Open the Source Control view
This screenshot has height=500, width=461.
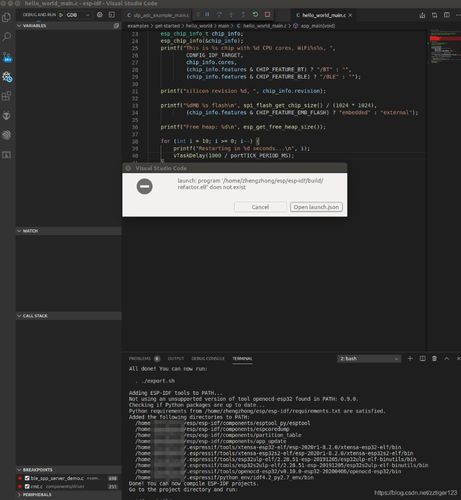coord(7,57)
